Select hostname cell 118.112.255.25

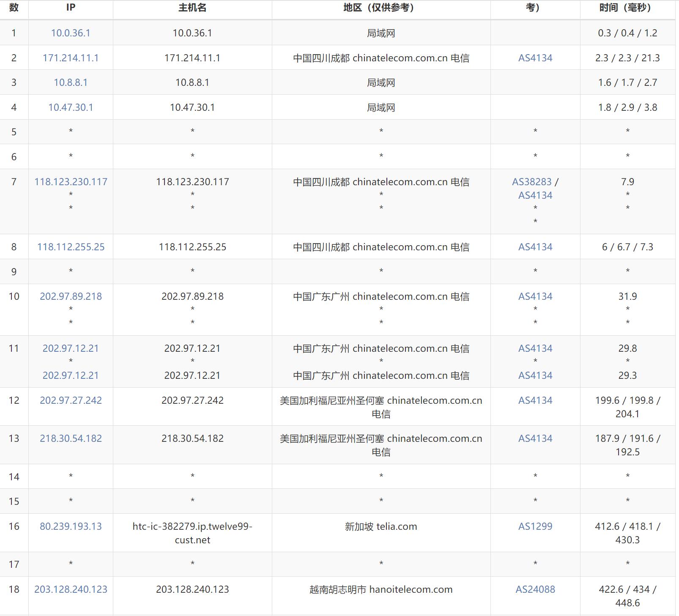pyautogui.click(x=192, y=247)
